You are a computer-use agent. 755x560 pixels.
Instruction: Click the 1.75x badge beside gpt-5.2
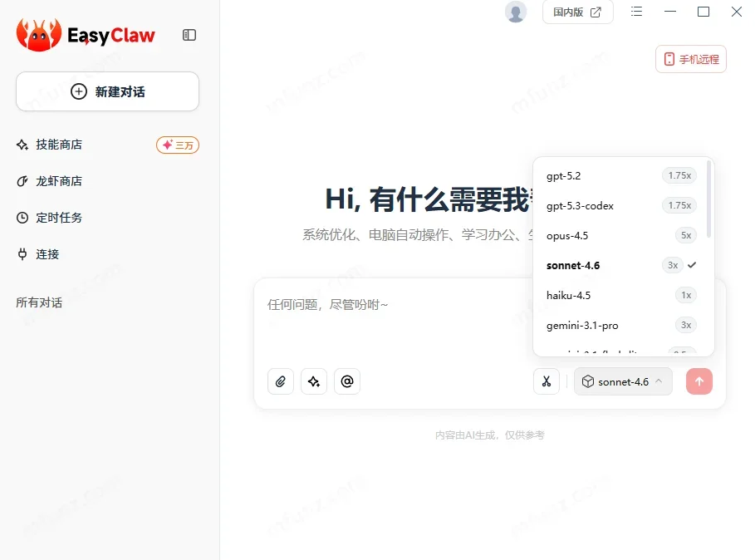click(x=679, y=176)
